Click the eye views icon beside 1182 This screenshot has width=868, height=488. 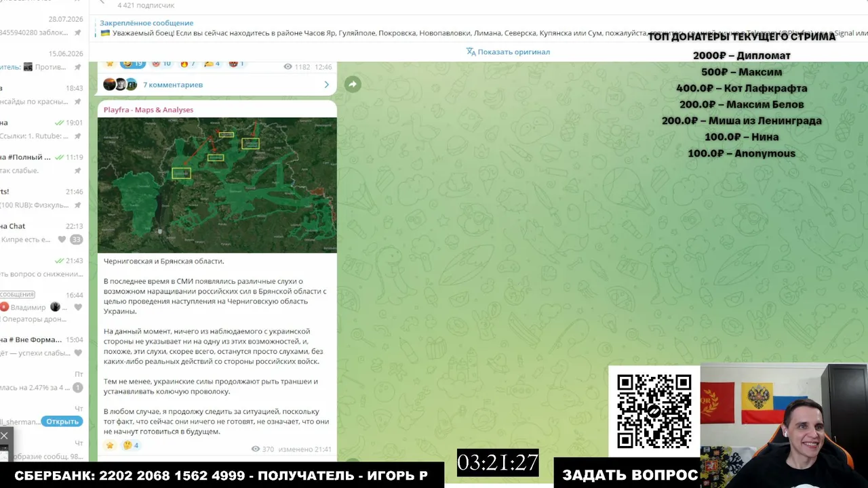tap(288, 66)
